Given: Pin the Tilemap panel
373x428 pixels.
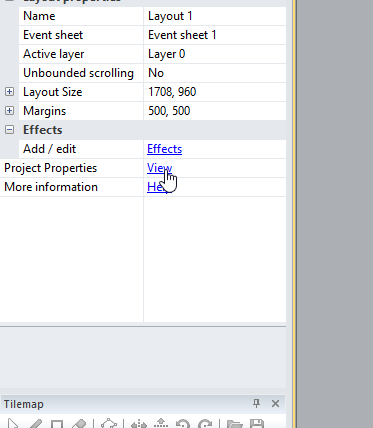Looking at the screenshot, I should pos(256,403).
